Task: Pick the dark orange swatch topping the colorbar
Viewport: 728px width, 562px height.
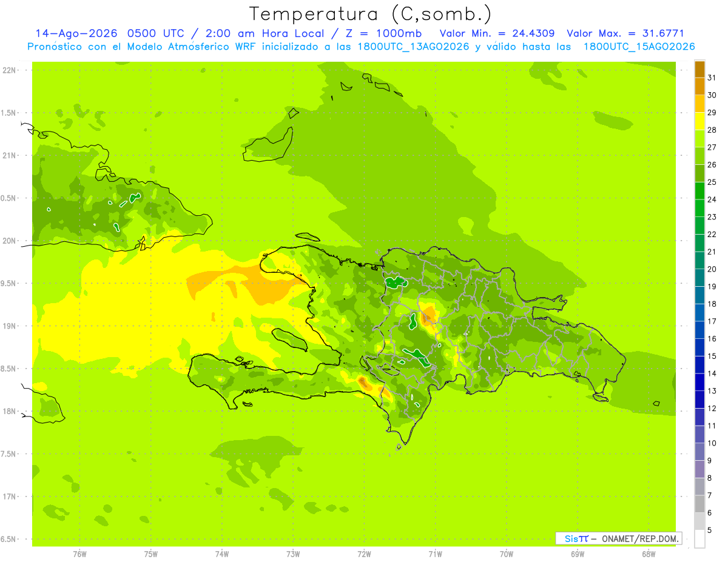Action: pyautogui.click(x=699, y=69)
